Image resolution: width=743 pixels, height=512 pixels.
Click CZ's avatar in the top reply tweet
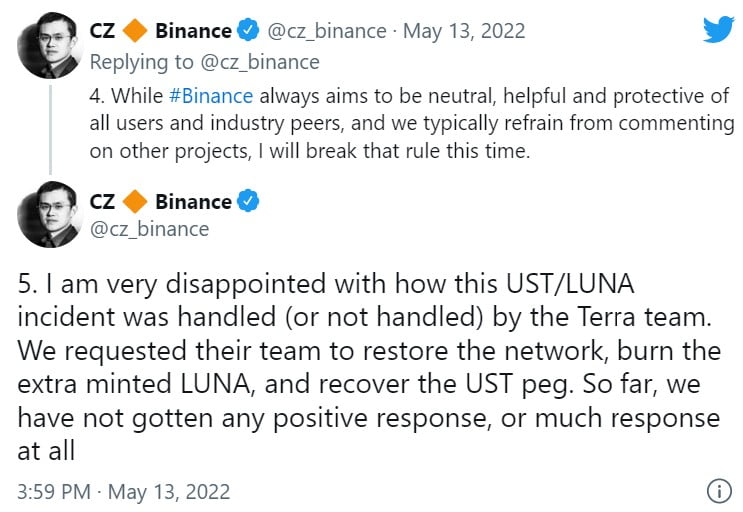click(47, 45)
